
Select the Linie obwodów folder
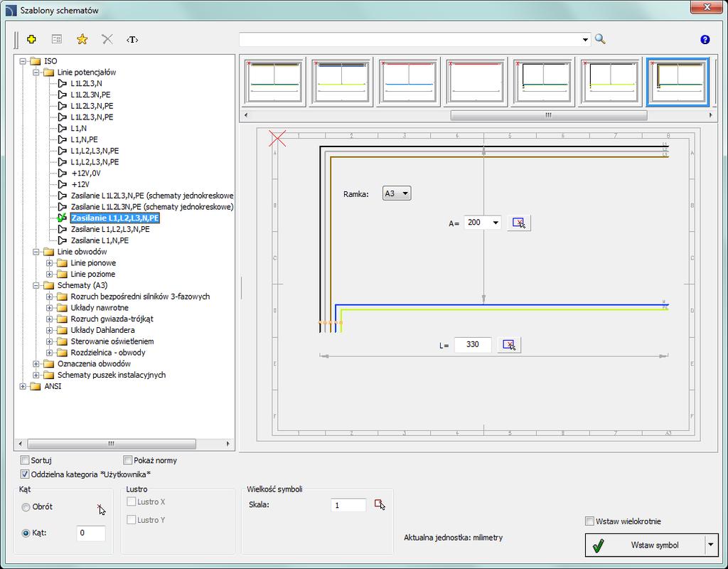pyautogui.click(x=82, y=252)
